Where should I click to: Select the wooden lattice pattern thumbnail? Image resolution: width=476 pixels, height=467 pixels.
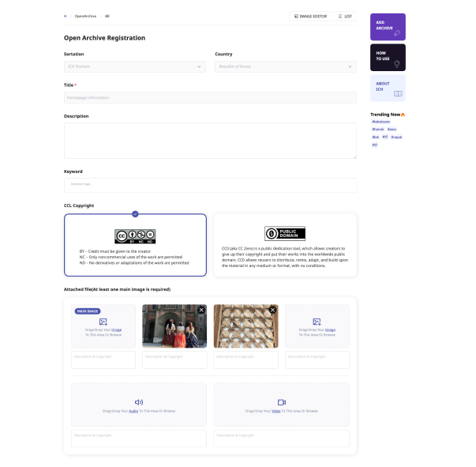245,326
